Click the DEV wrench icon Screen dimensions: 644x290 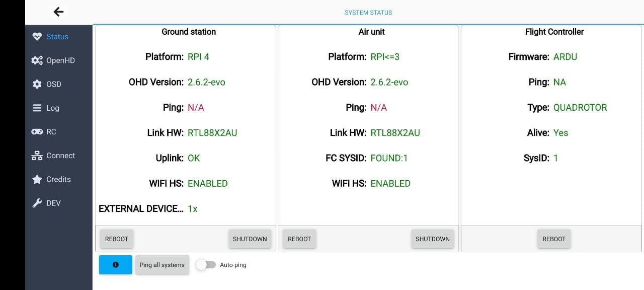click(x=37, y=203)
